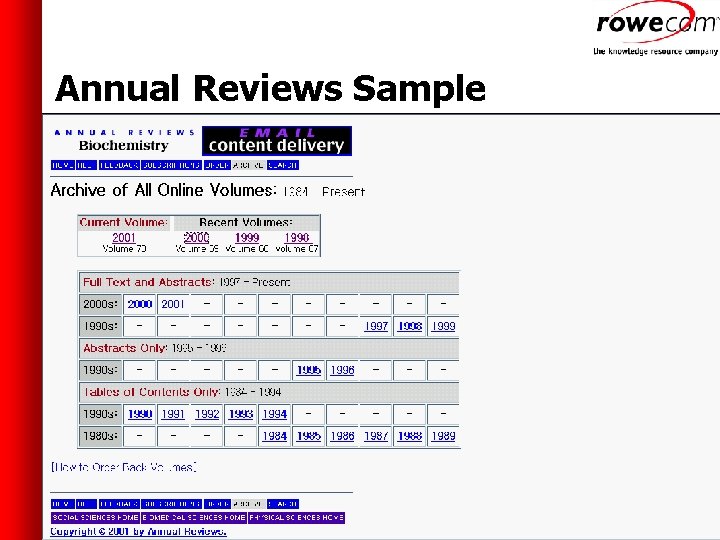The width and height of the screenshot is (720, 540).
Task: Go to Social Sciences Home
Action: (x=96, y=518)
